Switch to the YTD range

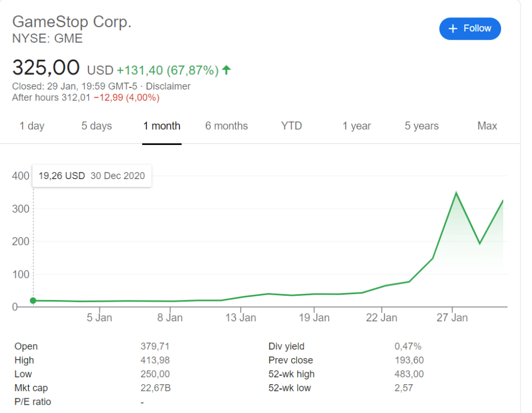click(x=291, y=126)
